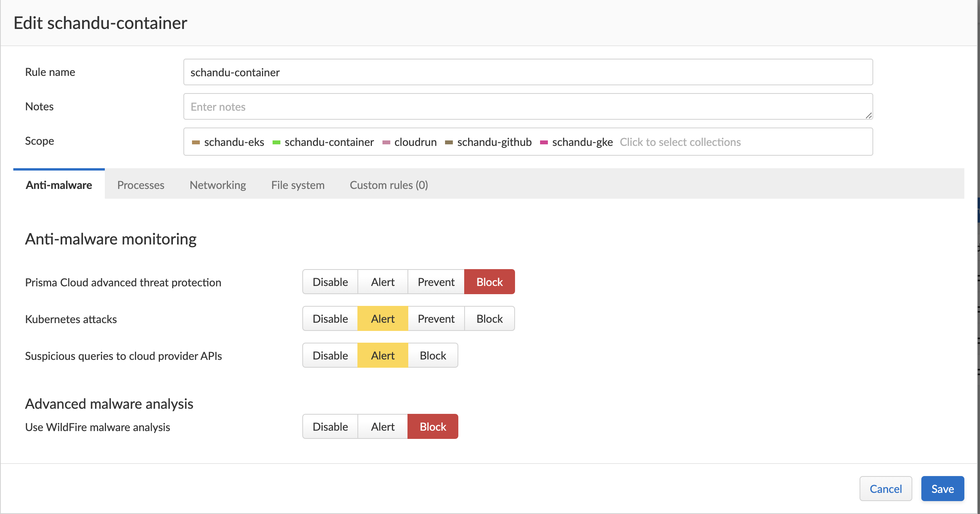The width and height of the screenshot is (980, 514).
Task: Open Custom rules (0) tab
Action: click(388, 184)
